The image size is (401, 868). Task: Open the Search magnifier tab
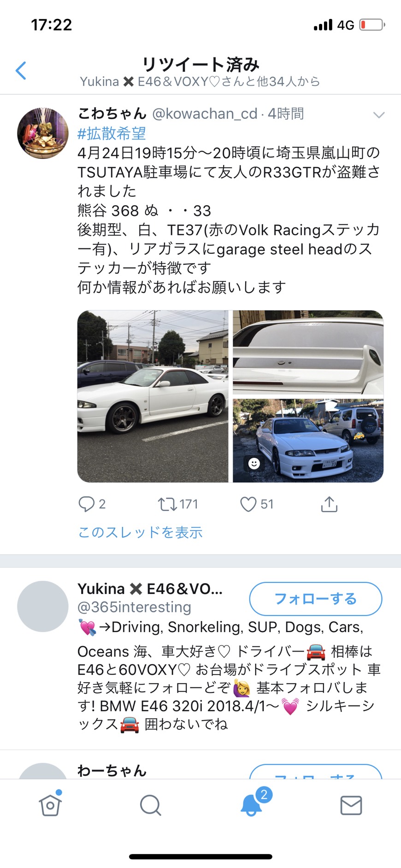pyautogui.click(x=150, y=805)
